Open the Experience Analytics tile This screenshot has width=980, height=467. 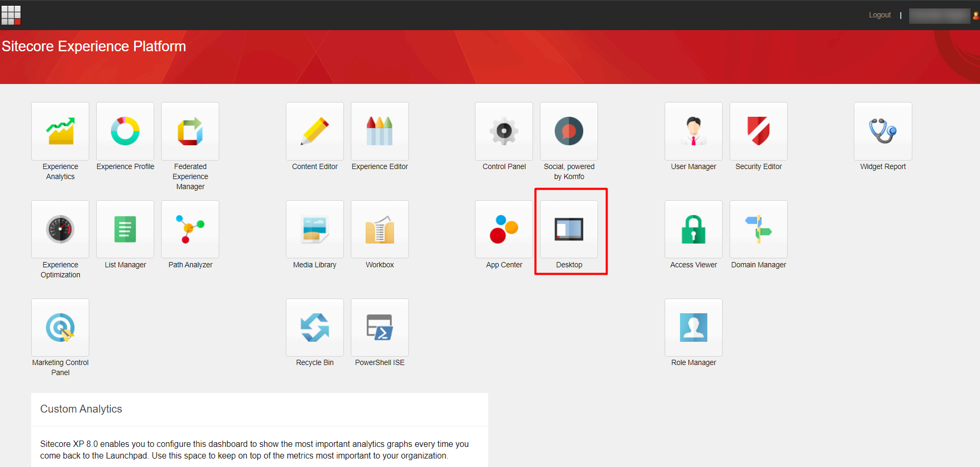(x=60, y=131)
